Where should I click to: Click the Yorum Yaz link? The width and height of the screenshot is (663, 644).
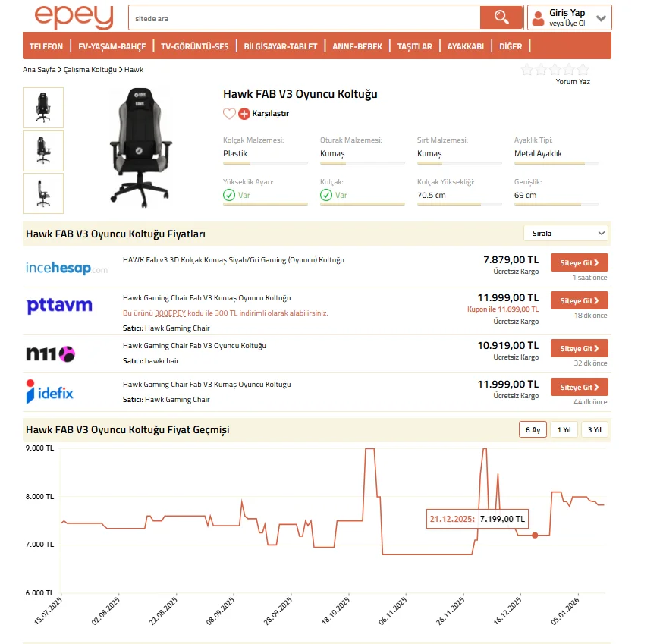[573, 82]
